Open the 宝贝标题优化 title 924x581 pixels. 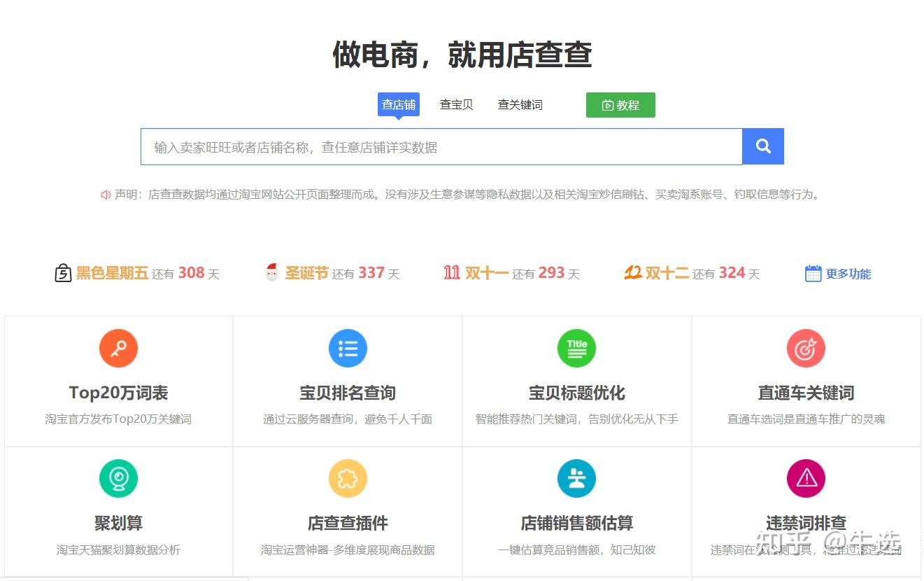pos(576,393)
